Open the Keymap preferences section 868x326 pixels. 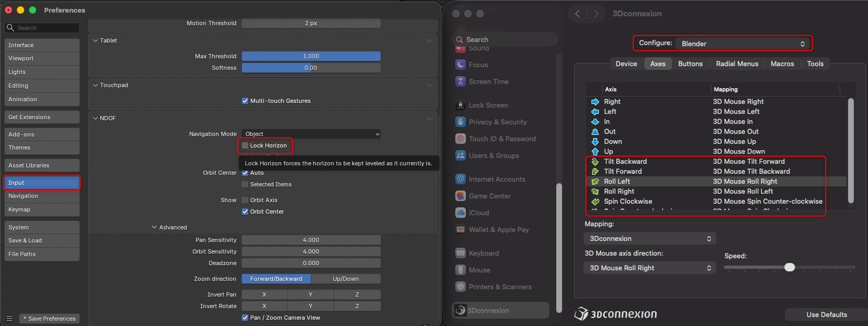42,209
